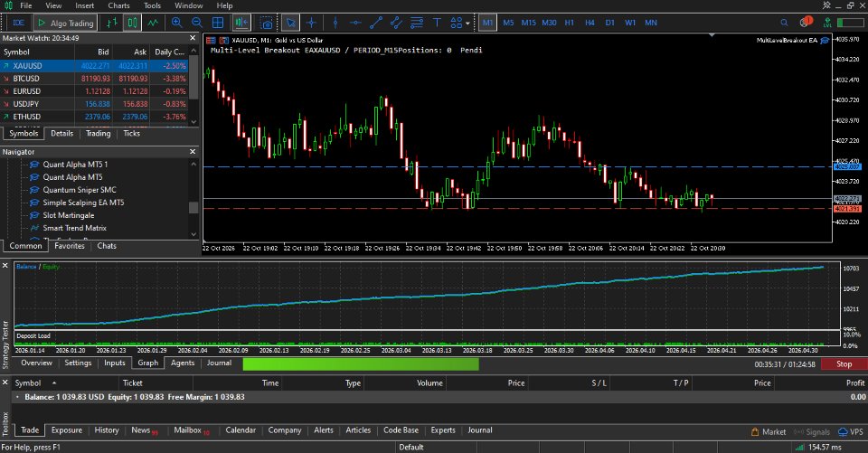
Task: Open the VPS link in Toolbox
Action: (851, 432)
